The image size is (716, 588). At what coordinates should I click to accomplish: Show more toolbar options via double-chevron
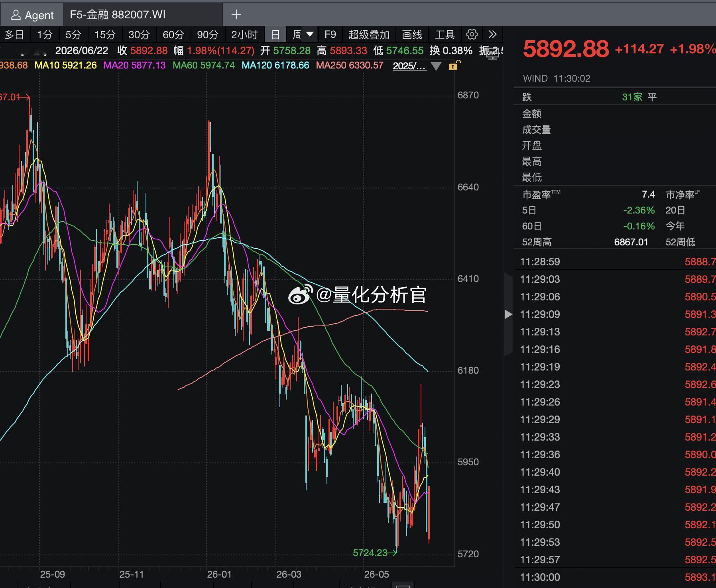point(492,34)
